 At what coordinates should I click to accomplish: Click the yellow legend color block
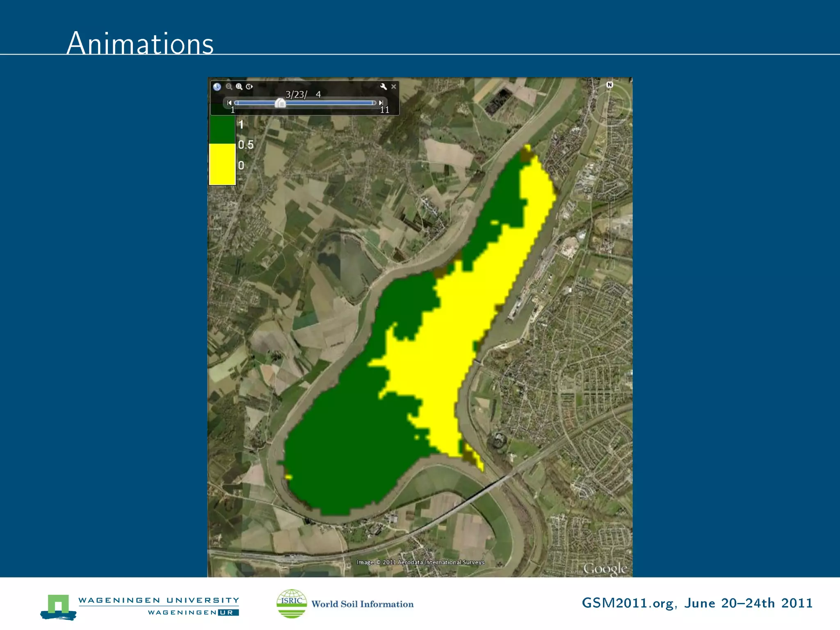[222, 164]
